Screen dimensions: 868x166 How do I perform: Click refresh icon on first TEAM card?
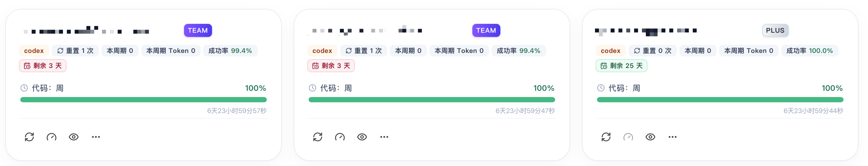point(29,137)
